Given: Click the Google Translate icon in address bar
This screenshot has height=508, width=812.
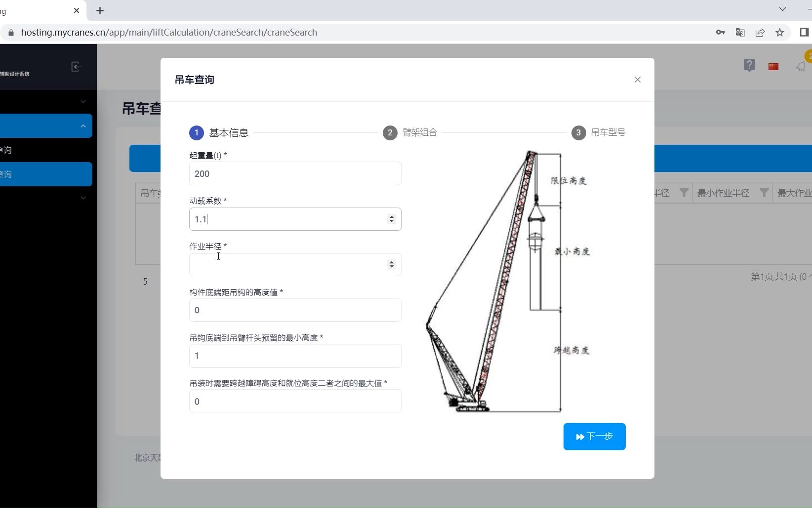Looking at the screenshot, I should [x=740, y=32].
